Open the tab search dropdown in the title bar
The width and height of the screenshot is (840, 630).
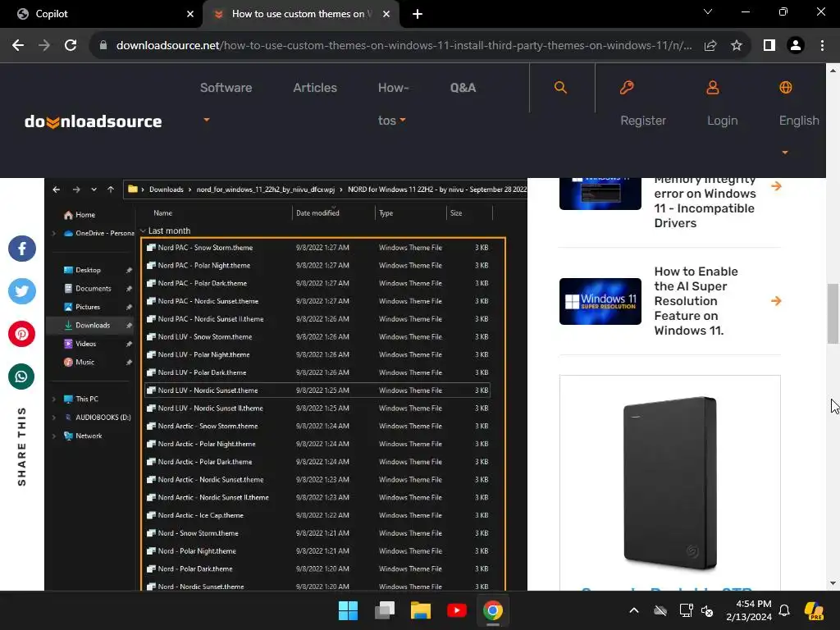(708, 11)
